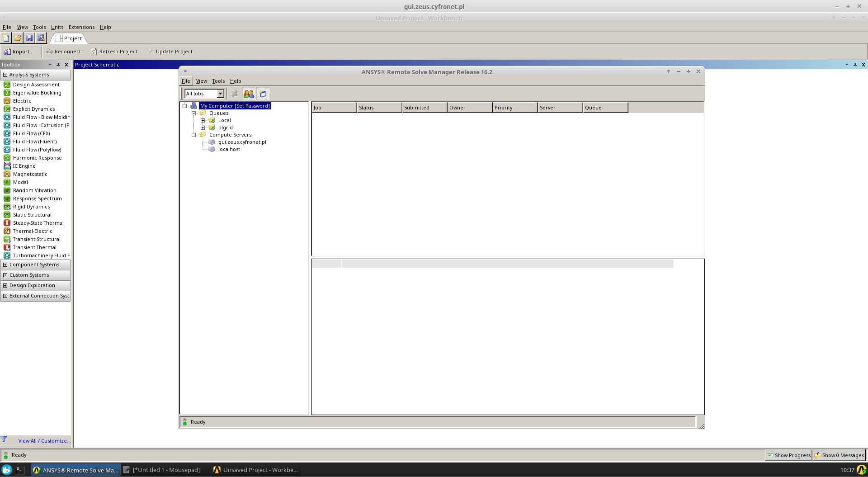Click Refresh Project in the toolbar
Screen dimensions: 868x477
(x=114, y=52)
